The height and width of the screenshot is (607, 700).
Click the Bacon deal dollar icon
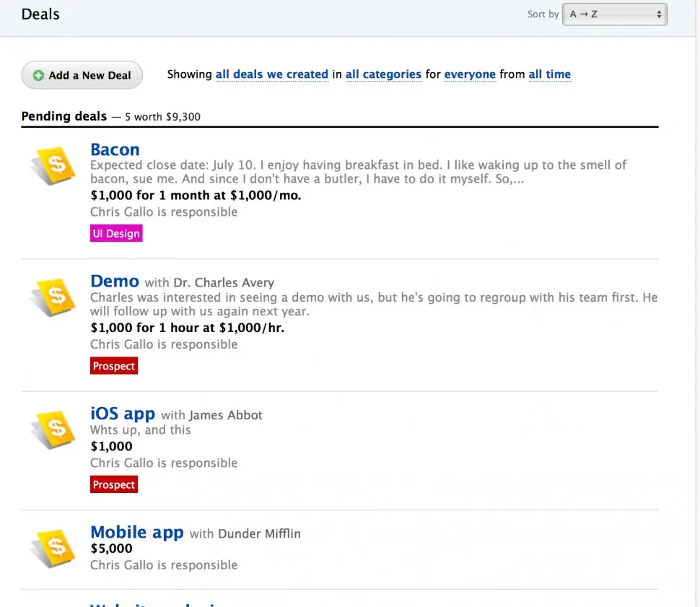[53, 165]
